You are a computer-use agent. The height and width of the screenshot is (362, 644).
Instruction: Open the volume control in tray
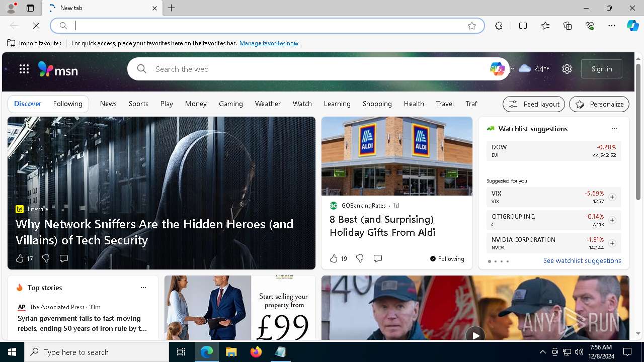click(579, 352)
